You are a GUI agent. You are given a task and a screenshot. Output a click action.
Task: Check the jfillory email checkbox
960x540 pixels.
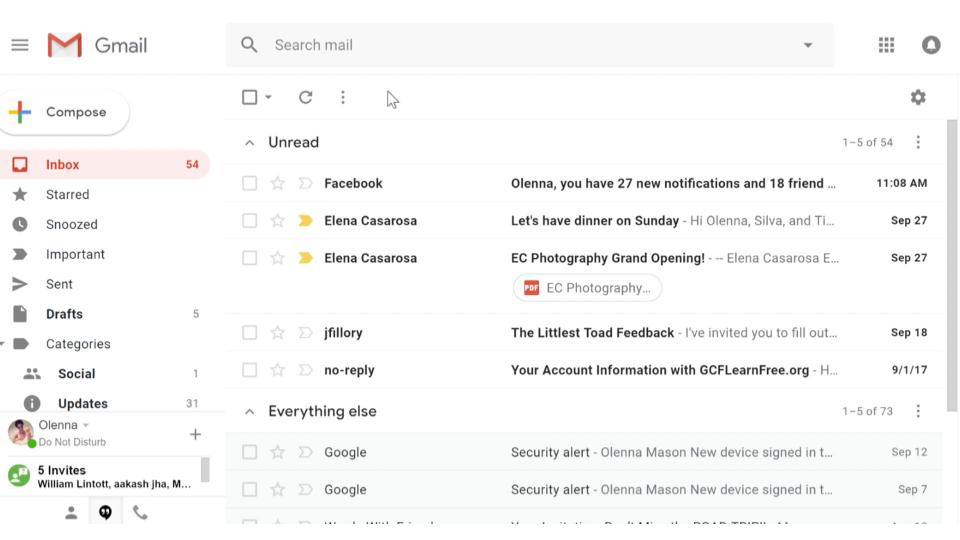pos(249,332)
